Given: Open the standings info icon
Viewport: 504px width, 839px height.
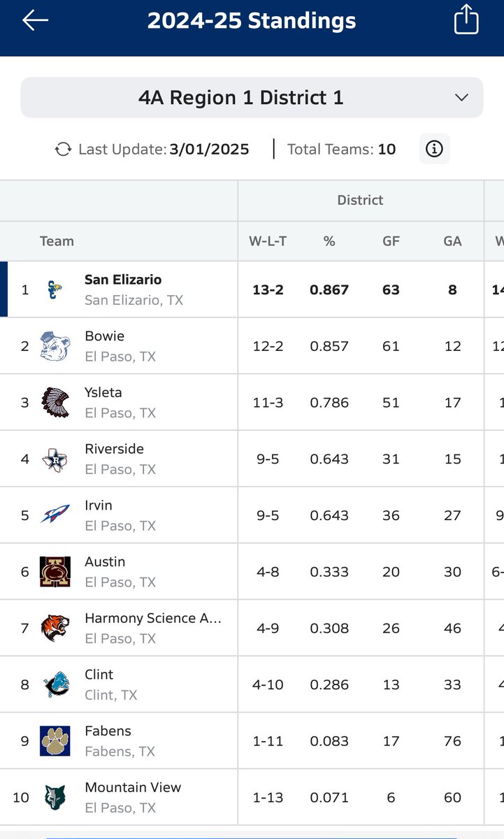Looking at the screenshot, I should (x=434, y=149).
